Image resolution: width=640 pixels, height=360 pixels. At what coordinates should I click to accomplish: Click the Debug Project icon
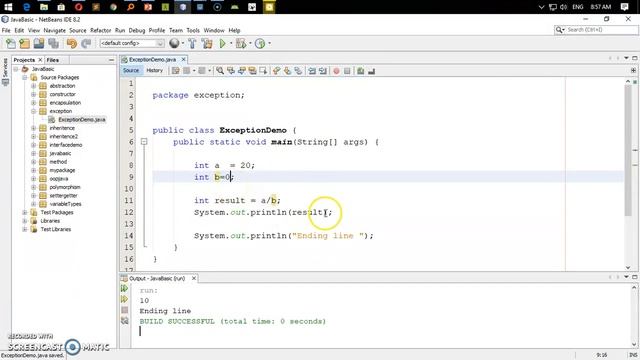point(241,43)
